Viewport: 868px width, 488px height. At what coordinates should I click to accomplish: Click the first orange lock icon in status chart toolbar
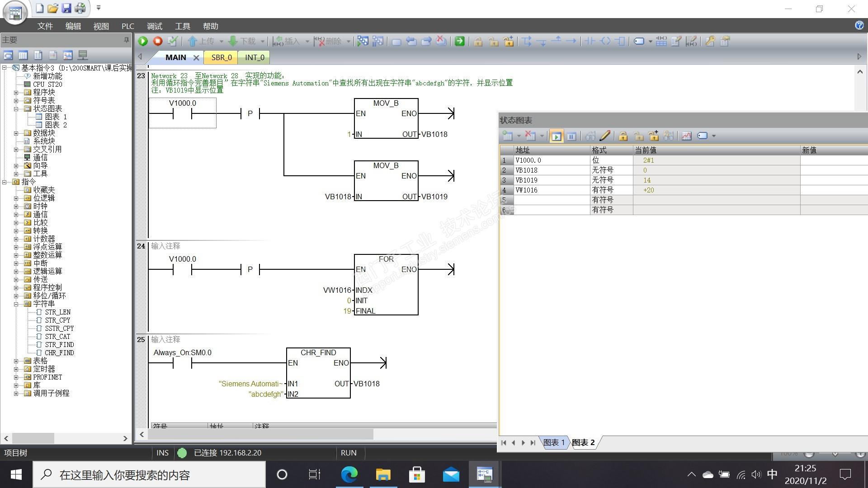[623, 136]
